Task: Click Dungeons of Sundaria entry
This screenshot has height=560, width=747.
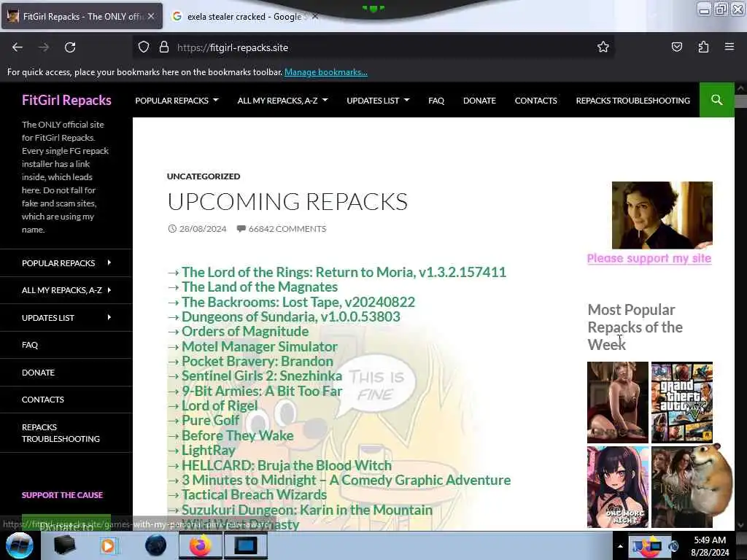Action: 290,316
